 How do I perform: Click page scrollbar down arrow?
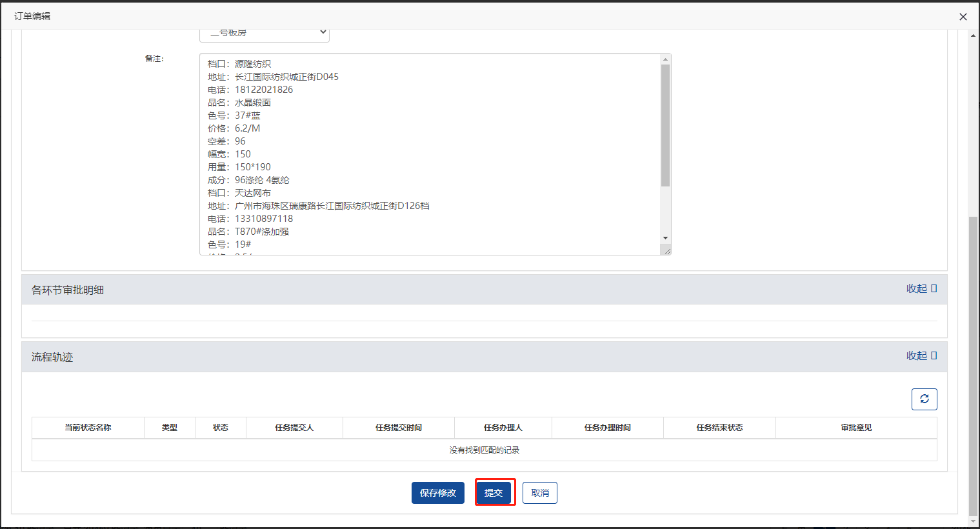coord(973,521)
